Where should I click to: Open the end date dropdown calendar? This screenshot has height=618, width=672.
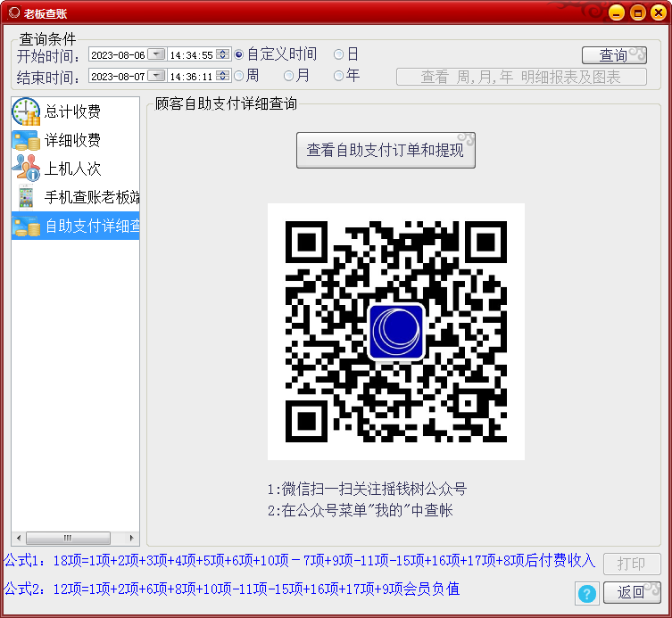pos(156,76)
